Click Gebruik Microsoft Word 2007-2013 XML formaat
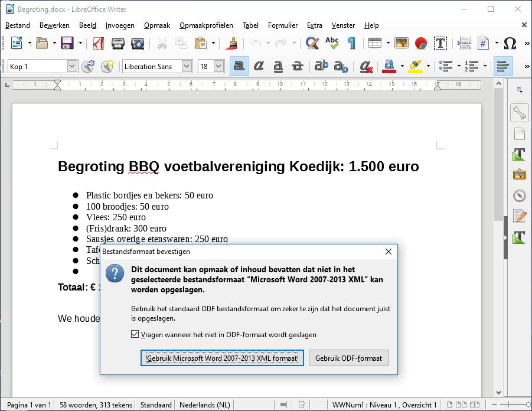Viewport: 532px width, 411px height. point(222,358)
